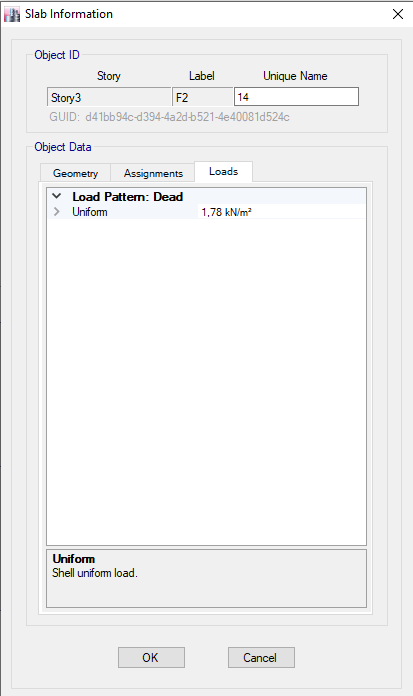Screen dimensions: 413x696
Task: Close the Slab Information dialog
Action: click(398, 14)
